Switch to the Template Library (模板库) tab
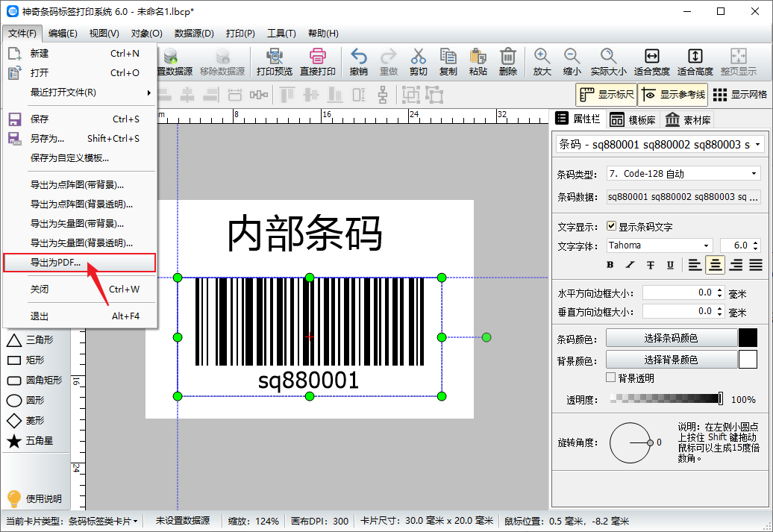This screenshot has height=532, width=773. tap(633, 120)
